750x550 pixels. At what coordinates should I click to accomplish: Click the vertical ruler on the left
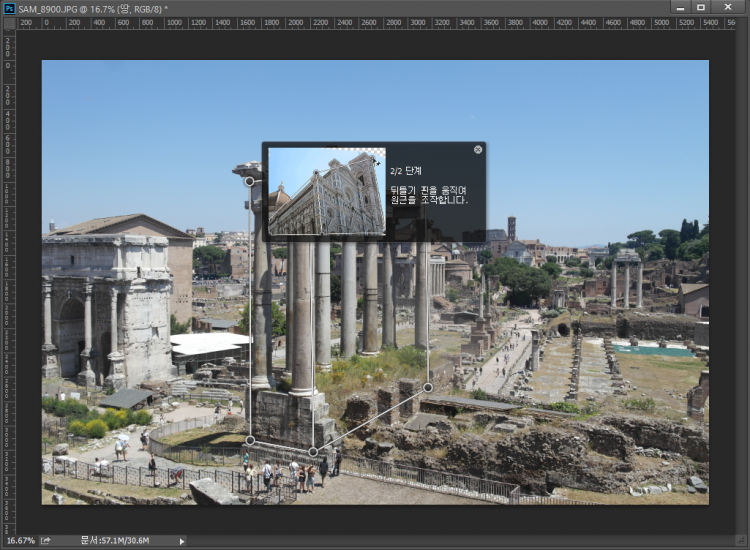click(8, 280)
